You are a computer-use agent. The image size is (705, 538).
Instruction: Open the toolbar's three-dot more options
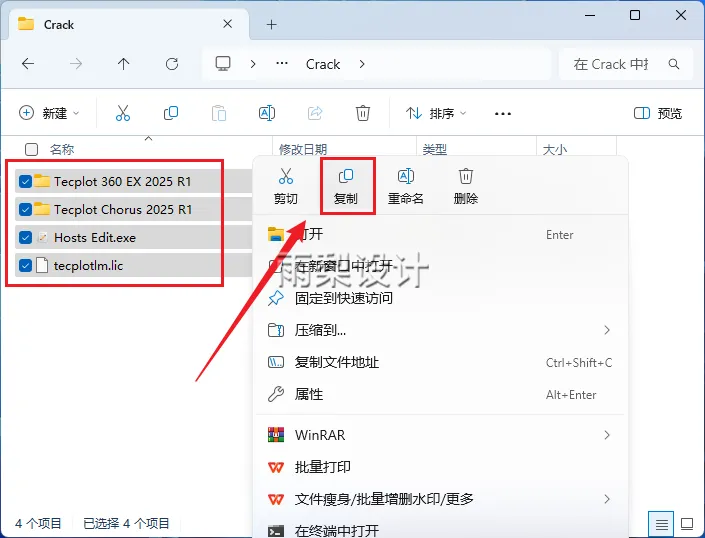[x=503, y=114]
